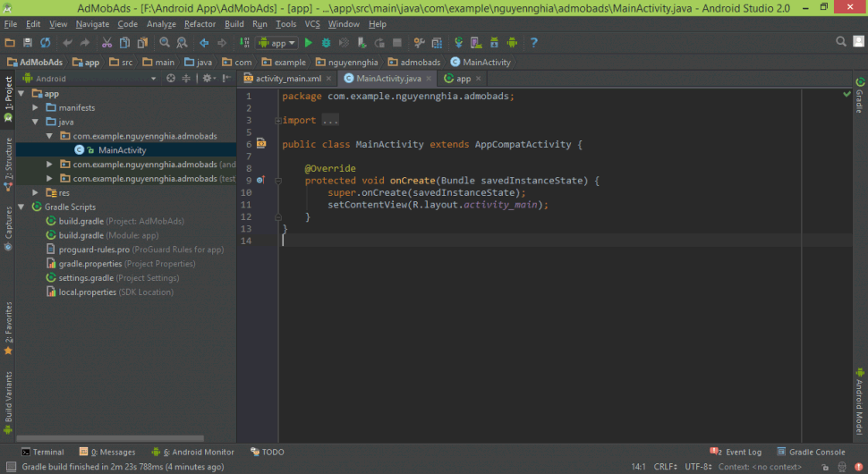
Task: Click the Open folder toolbar icon
Action: point(10,43)
